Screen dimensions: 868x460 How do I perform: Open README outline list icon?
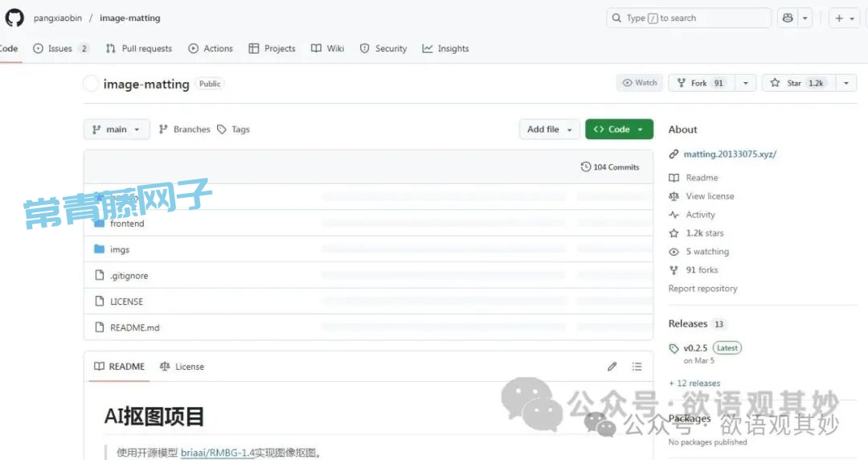click(637, 367)
